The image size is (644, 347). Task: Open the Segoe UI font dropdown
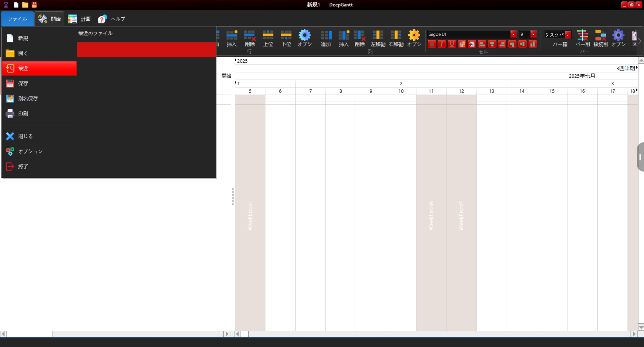513,34
